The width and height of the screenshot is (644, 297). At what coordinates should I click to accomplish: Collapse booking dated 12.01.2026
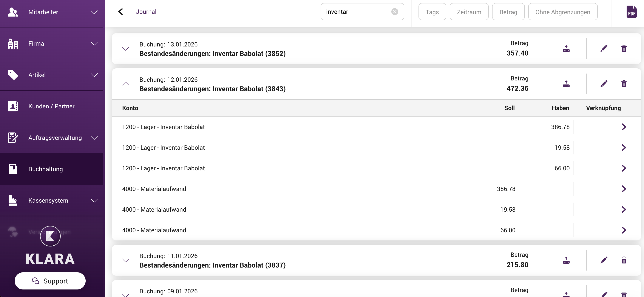(125, 84)
